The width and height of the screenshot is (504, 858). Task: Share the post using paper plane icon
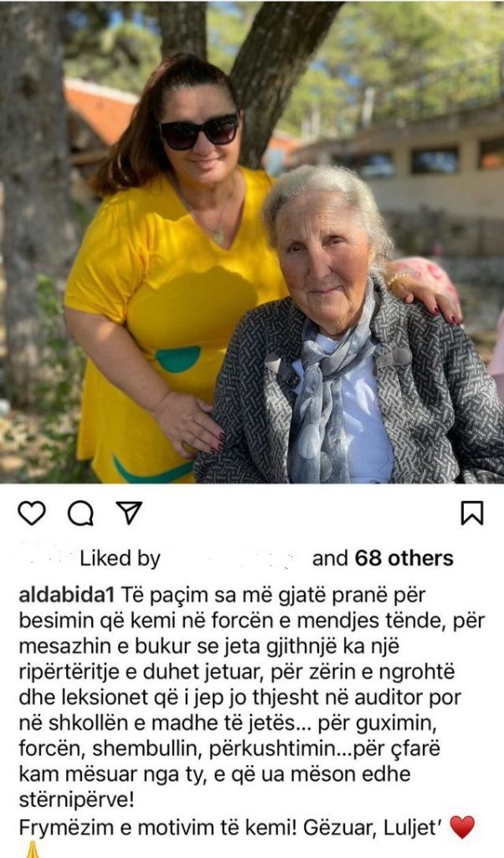(129, 513)
